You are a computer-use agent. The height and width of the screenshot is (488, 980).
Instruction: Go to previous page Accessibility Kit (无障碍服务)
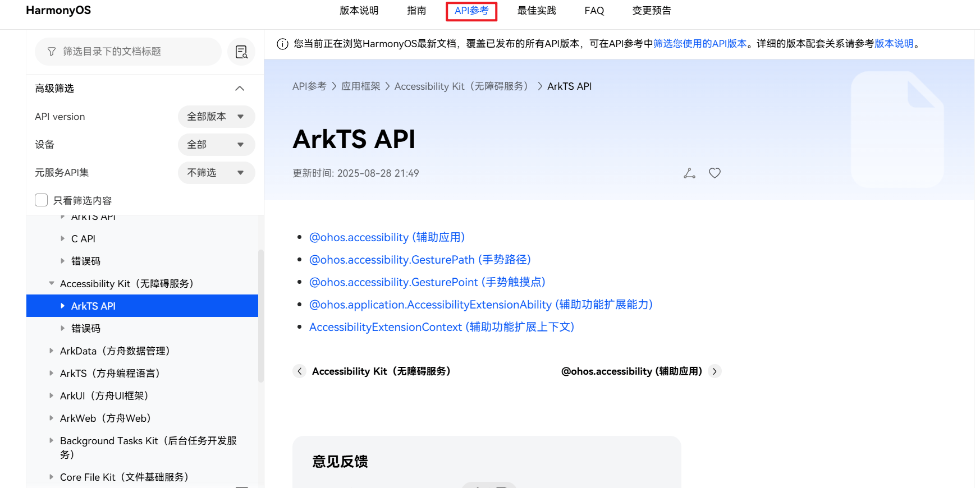(x=381, y=371)
